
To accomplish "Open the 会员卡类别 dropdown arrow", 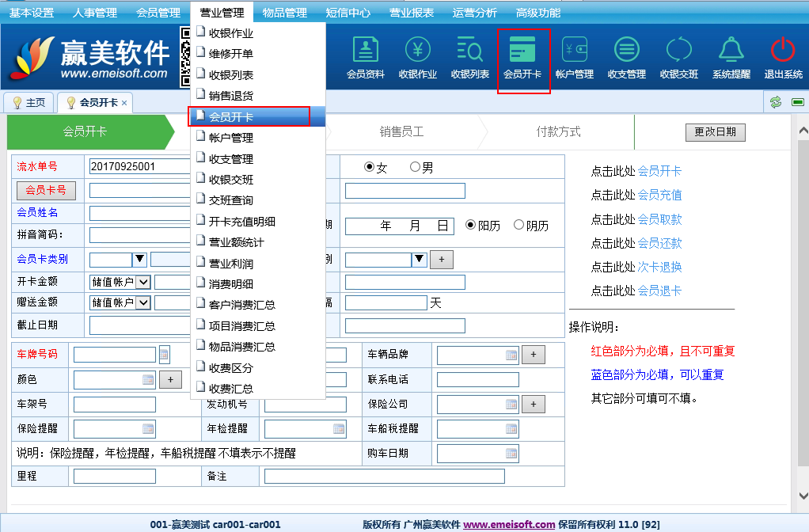I will click(x=139, y=259).
